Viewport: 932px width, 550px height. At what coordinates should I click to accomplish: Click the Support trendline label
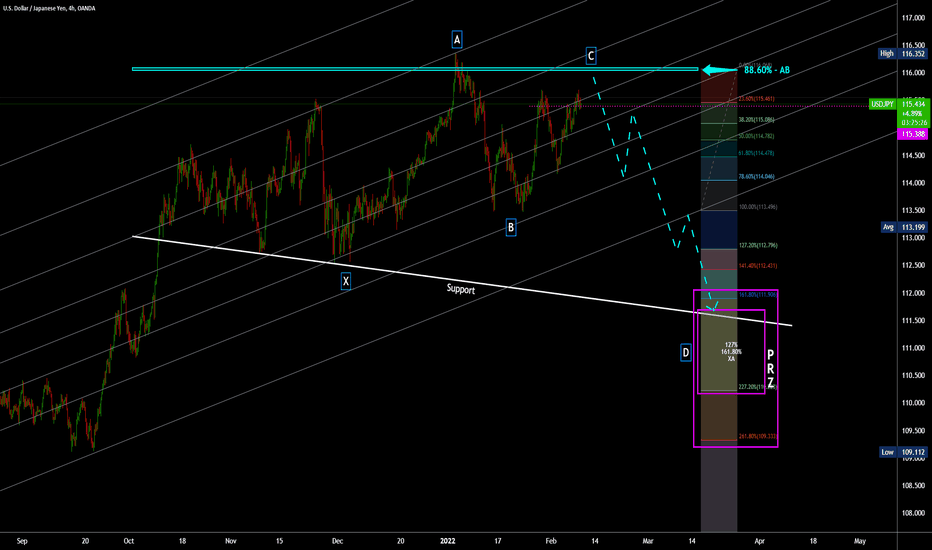click(x=461, y=289)
